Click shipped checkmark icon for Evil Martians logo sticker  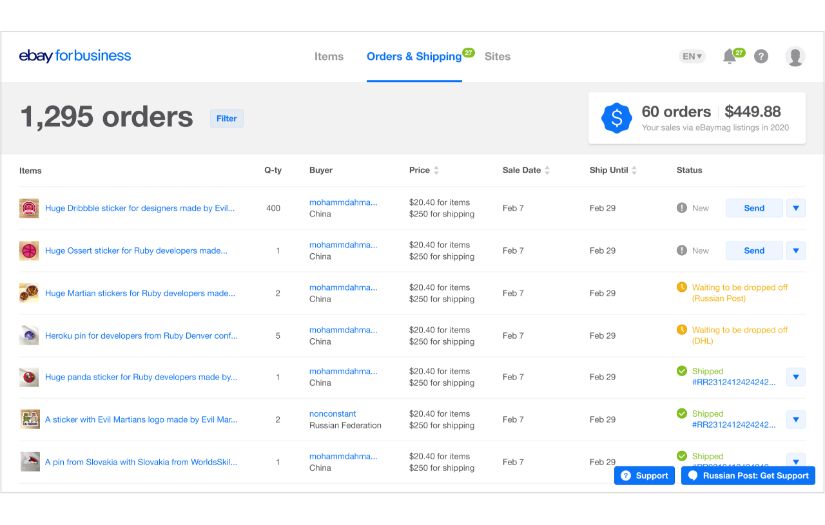[x=682, y=413]
